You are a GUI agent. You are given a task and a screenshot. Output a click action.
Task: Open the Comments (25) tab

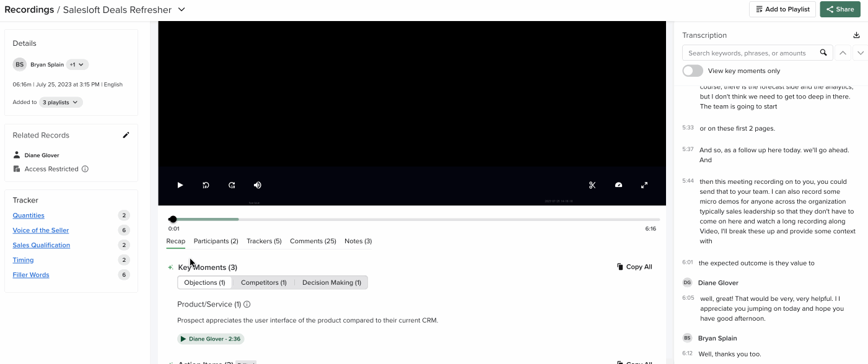point(313,241)
